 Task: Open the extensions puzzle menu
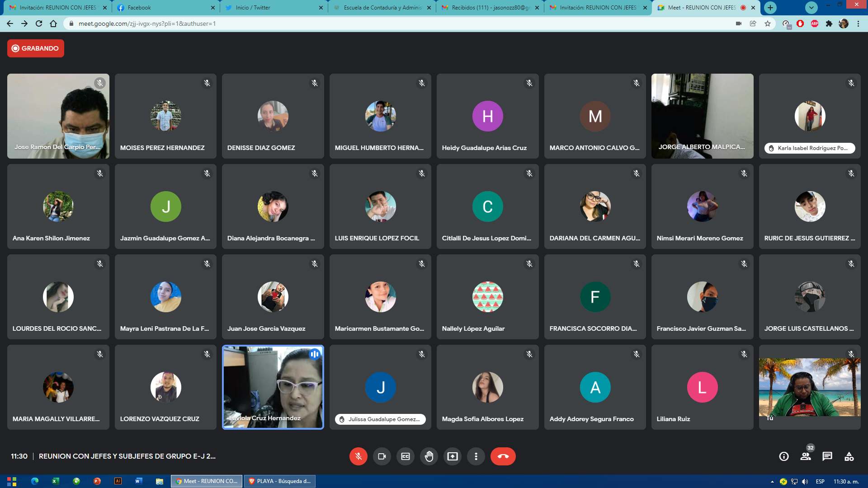[829, 23]
